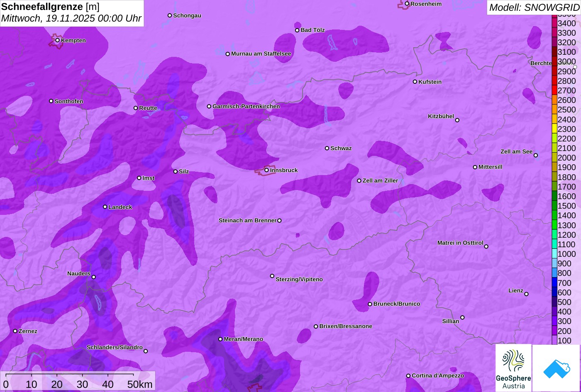Click the kilometer scale bar ruler
Viewport: 581px width, 392px height.
tap(69, 375)
